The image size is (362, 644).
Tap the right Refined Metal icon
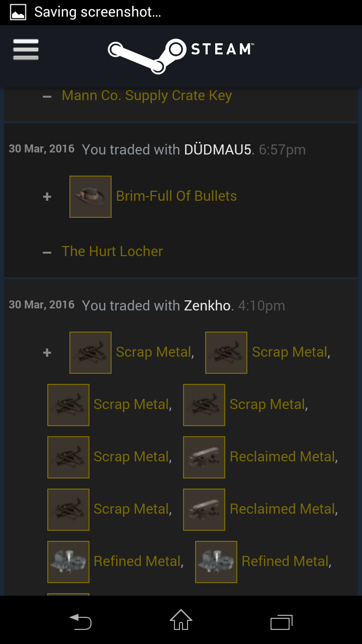[216, 562]
